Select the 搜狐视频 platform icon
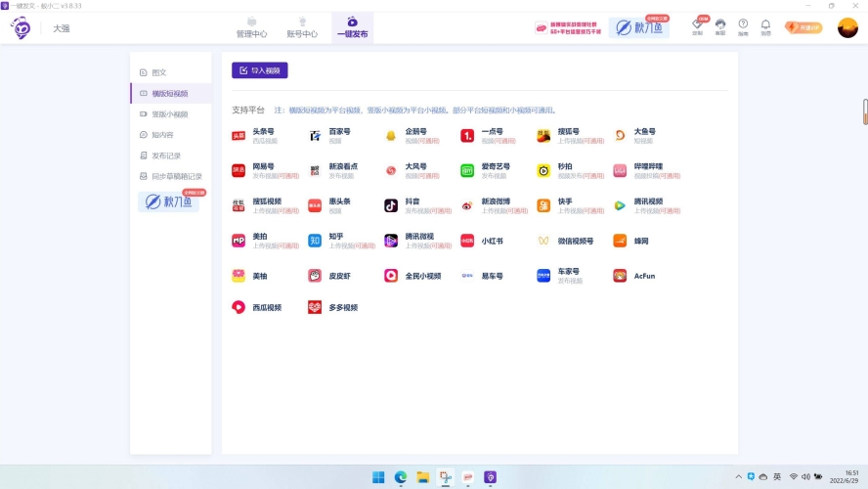The image size is (868, 489). [239, 205]
